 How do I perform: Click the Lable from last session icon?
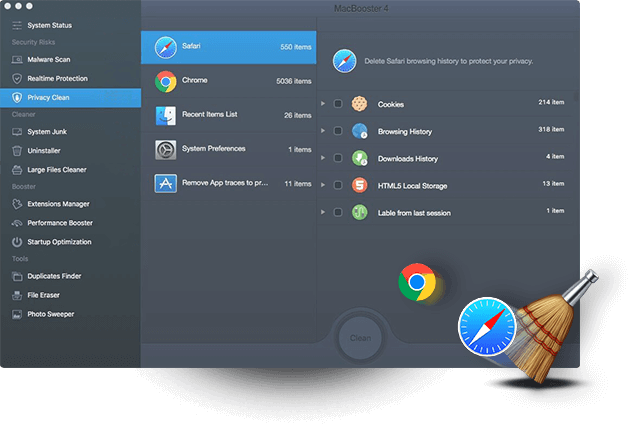[359, 212]
